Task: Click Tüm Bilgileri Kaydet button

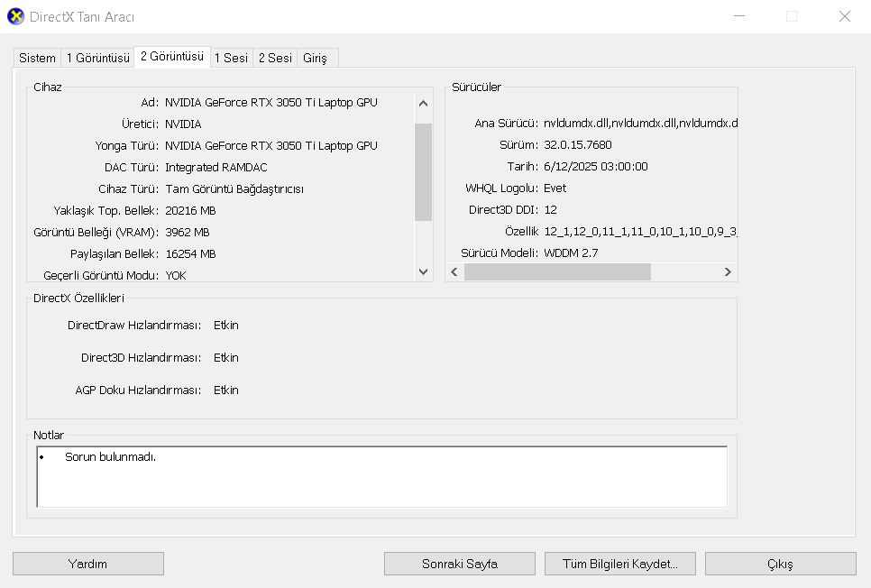Action: pyautogui.click(x=620, y=564)
